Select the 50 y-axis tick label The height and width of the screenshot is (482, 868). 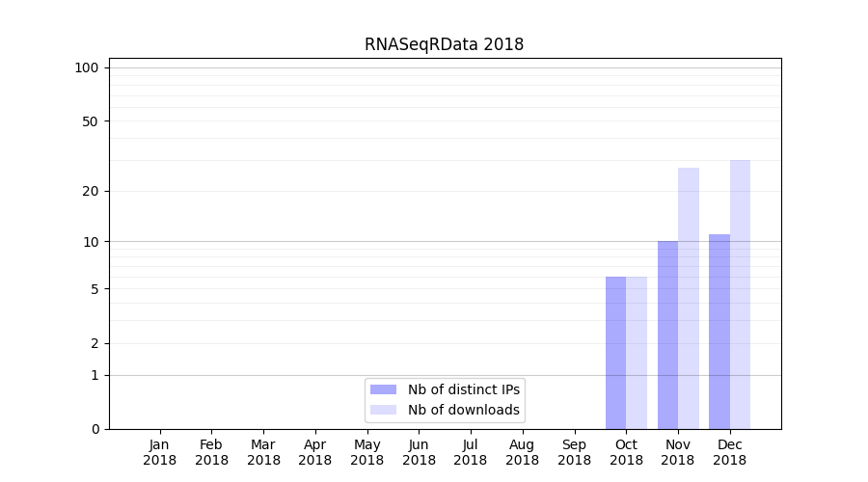(91, 121)
